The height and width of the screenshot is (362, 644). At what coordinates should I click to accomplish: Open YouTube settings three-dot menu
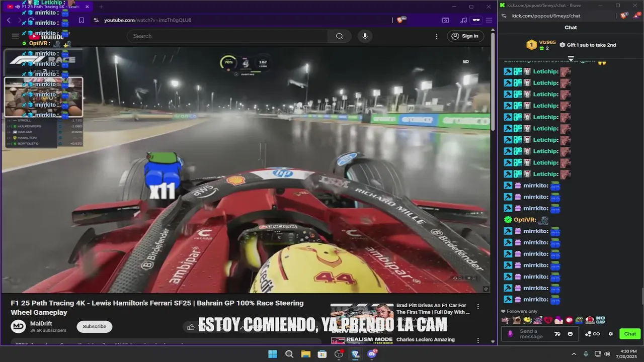point(437,36)
